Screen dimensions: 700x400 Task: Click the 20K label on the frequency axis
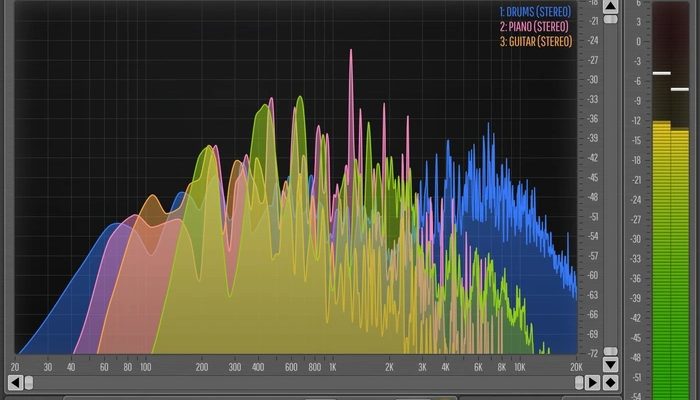tap(576, 368)
